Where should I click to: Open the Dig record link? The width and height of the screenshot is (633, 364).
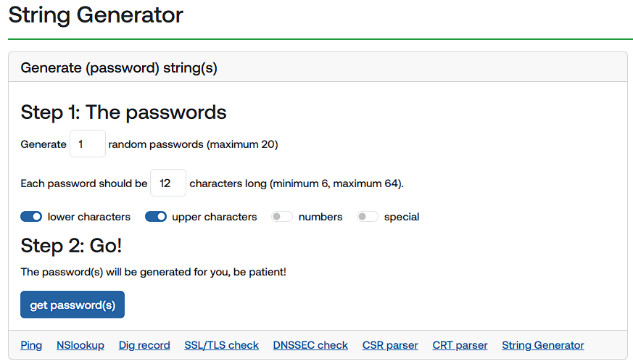(144, 345)
